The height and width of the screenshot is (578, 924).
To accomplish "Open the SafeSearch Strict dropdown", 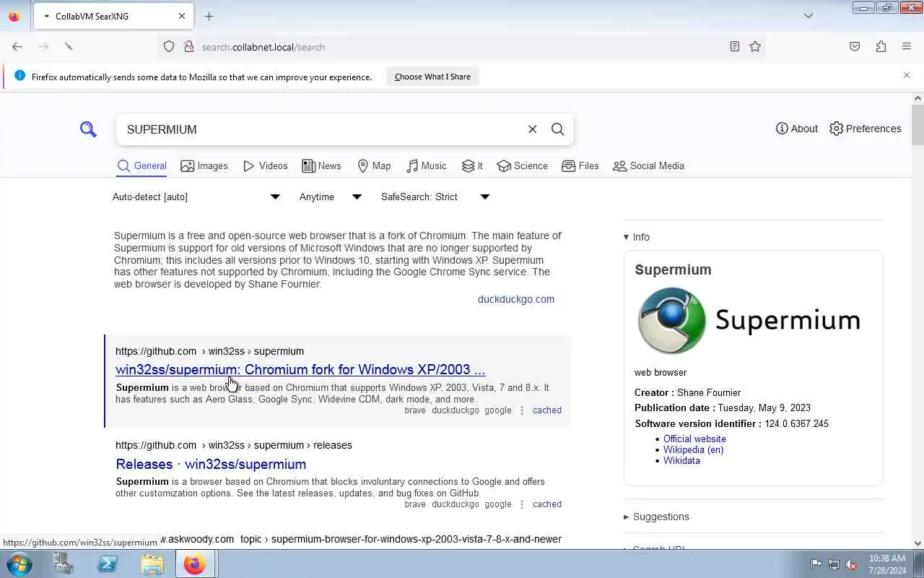I will 435,197.
